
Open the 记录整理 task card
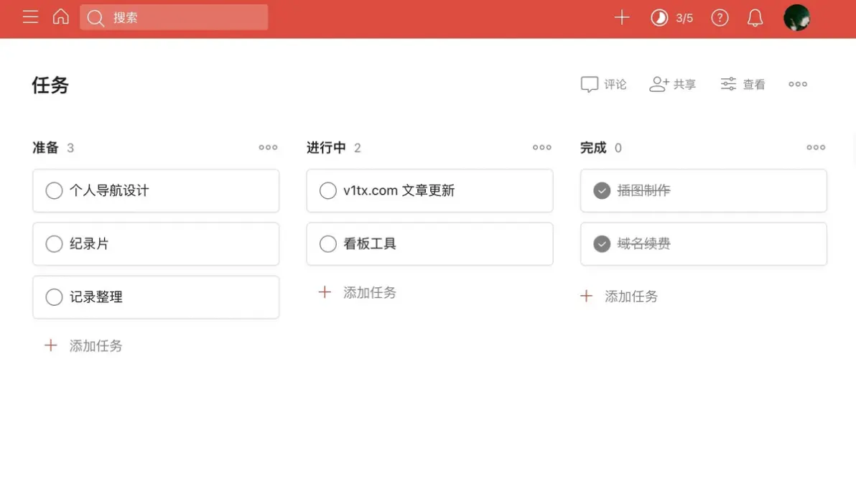(156, 297)
